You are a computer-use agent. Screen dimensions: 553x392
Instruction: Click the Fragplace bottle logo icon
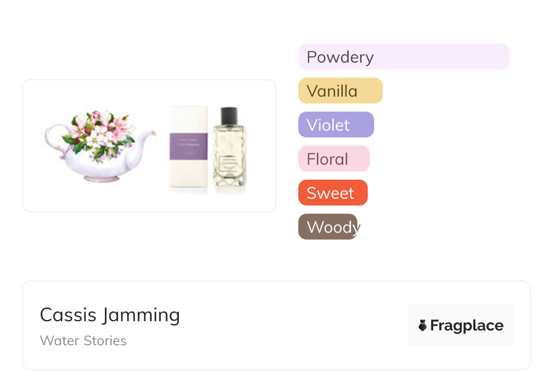(x=423, y=325)
